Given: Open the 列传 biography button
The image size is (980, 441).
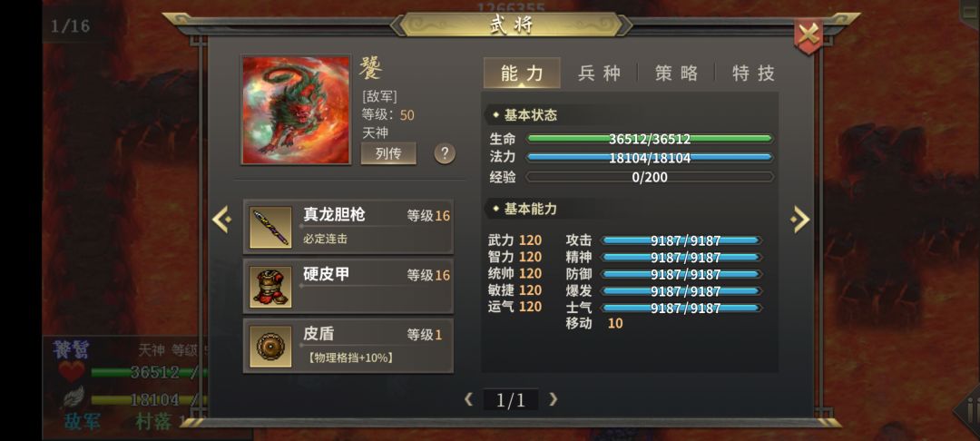Looking at the screenshot, I should tap(388, 153).
